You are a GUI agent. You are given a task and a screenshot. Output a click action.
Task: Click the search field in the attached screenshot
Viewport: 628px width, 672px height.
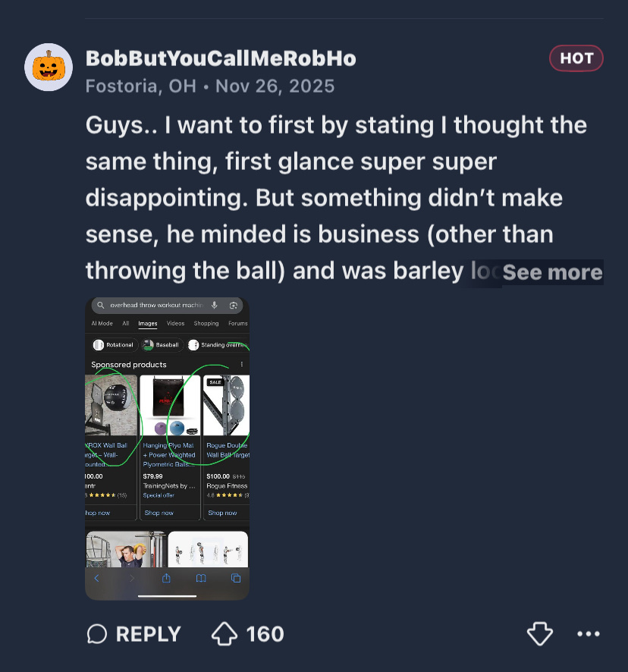(x=155, y=305)
